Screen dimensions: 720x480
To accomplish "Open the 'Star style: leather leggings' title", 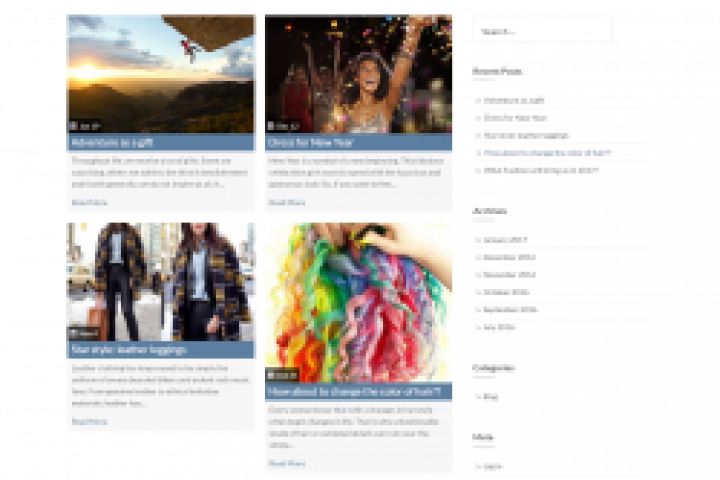I will (129, 350).
